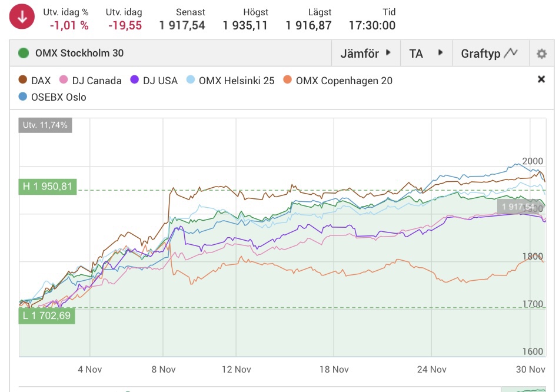Remove comparison indices with X icon
Image resolution: width=559 pixels, height=392 pixels.
pos(541,79)
